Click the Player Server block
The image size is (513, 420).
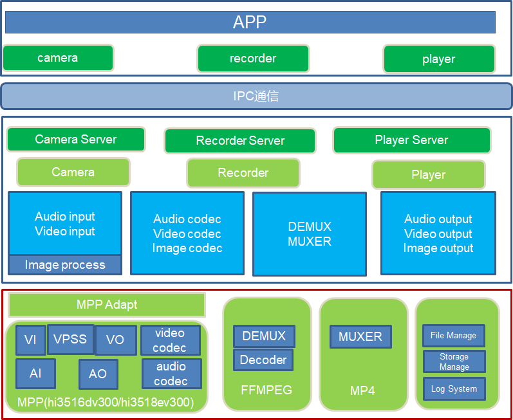411,140
